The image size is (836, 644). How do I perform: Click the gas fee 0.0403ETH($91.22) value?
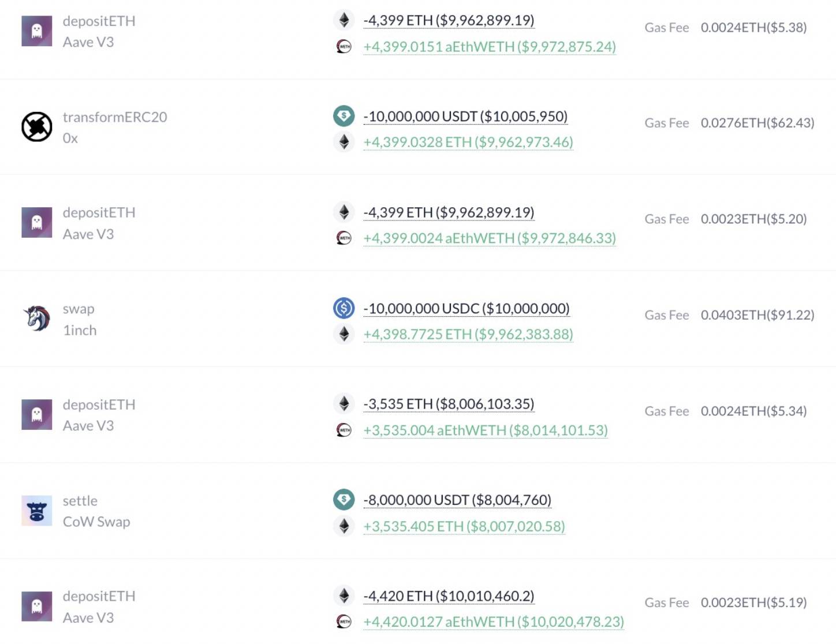tap(757, 315)
